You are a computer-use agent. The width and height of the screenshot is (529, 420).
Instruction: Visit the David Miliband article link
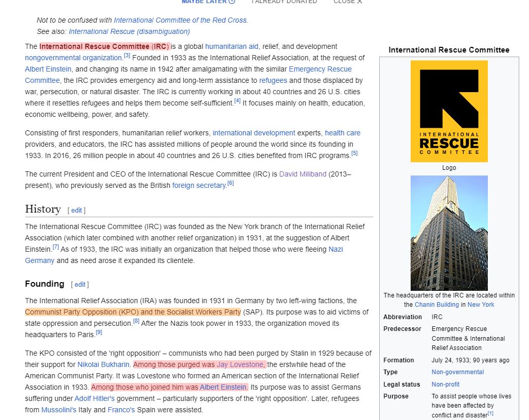(x=303, y=174)
